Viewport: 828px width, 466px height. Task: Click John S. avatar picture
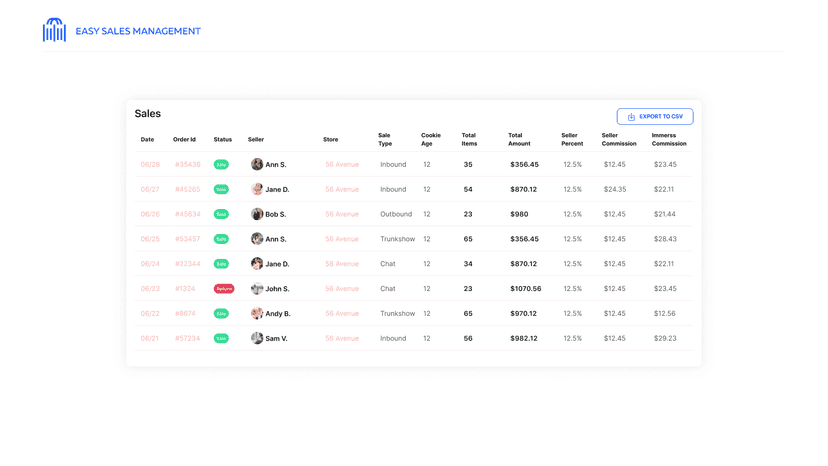(x=257, y=288)
